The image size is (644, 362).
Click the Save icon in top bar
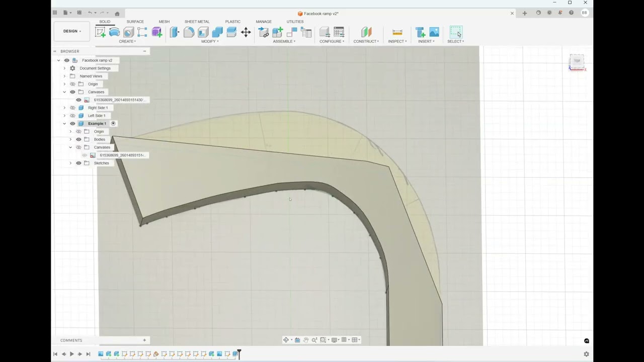pos(79,13)
